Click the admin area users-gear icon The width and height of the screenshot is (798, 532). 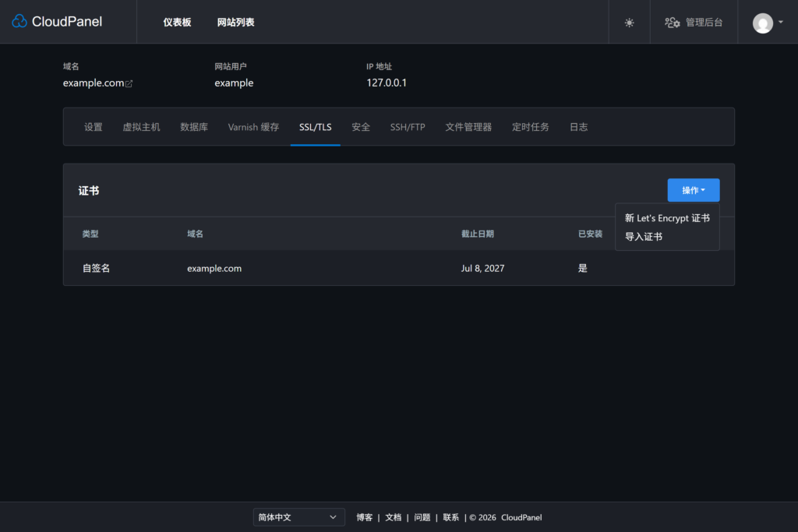click(x=673, y=23)
